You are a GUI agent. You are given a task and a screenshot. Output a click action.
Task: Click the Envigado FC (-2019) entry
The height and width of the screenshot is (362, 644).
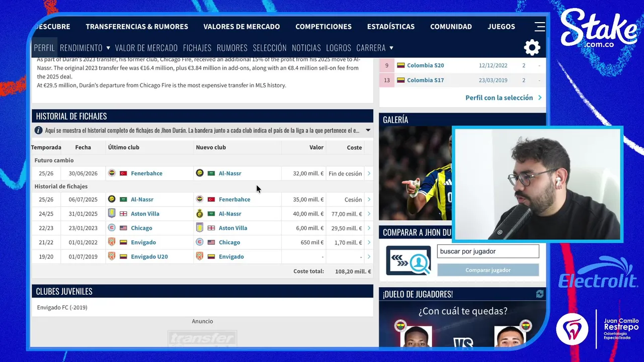point(62,307)
